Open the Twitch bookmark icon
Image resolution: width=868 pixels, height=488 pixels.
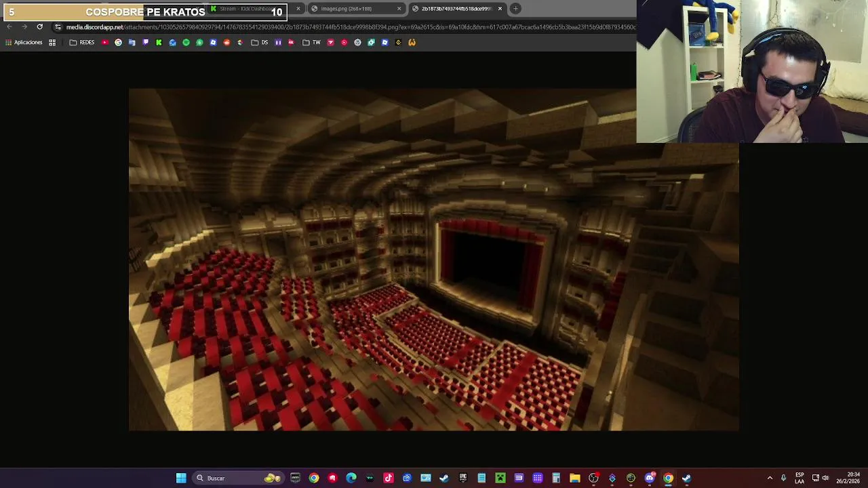(145, 42)
